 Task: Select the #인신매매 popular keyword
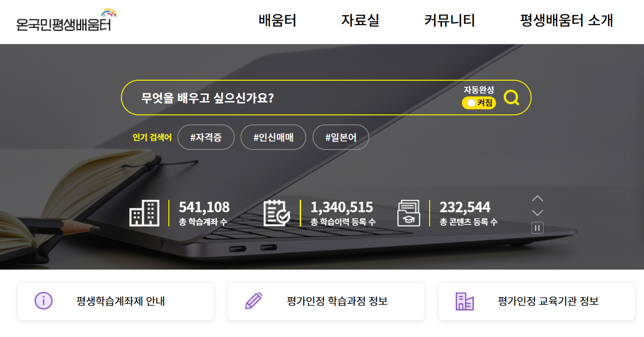click(273, 137)
